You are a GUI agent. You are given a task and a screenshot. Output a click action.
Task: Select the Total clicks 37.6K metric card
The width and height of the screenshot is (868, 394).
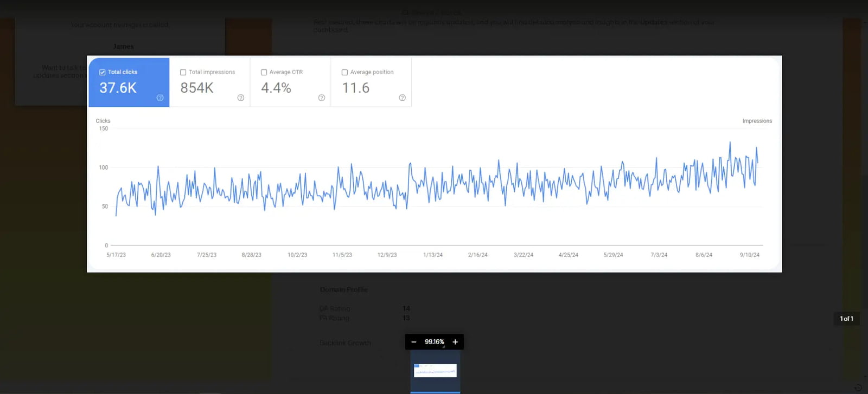[x=129, y=87]
